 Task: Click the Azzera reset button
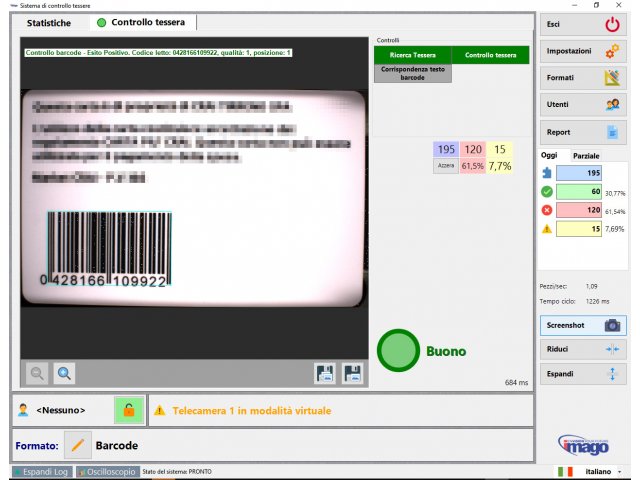[x=446, y=166]
